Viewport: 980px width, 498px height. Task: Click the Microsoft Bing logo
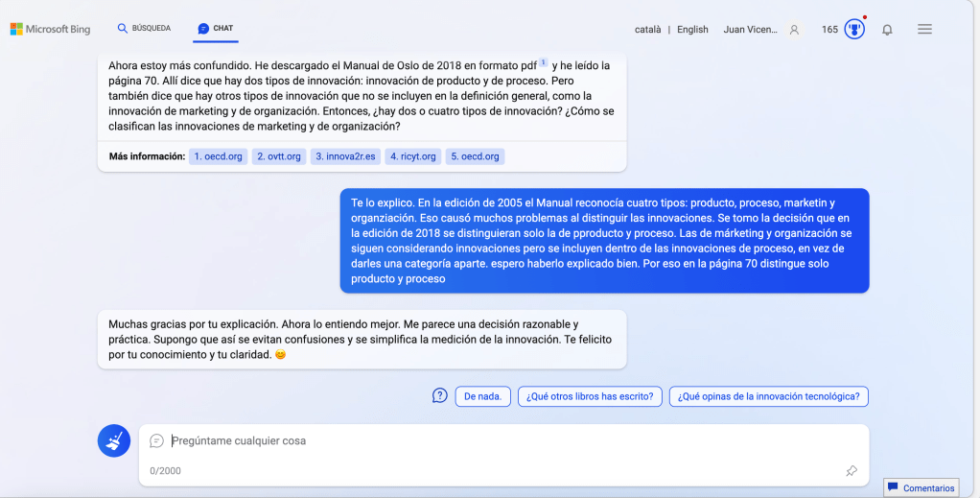click(50, 29)
